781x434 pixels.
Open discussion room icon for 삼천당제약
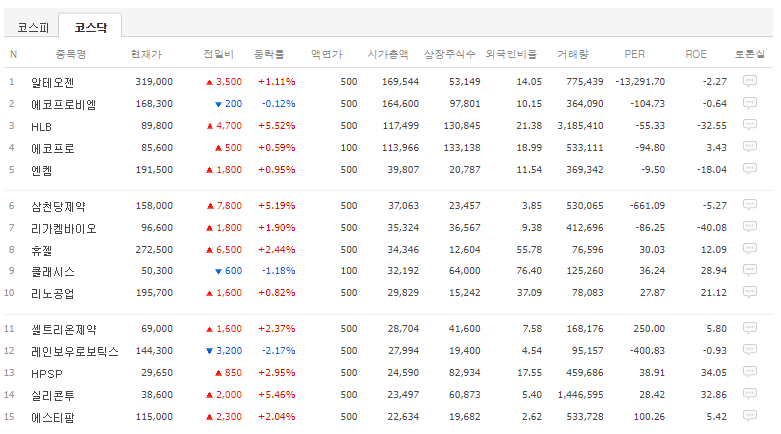tap(750, 205)
